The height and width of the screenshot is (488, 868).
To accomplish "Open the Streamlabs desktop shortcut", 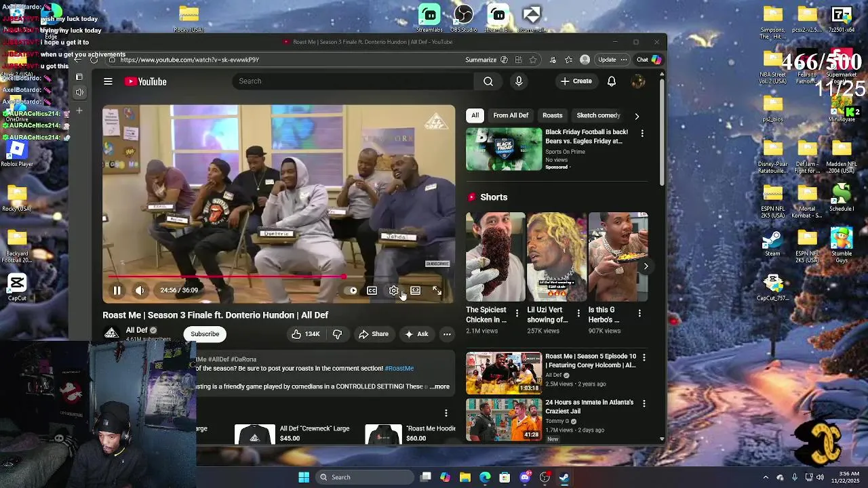I will pyautogui.click(x=429, y=18).
